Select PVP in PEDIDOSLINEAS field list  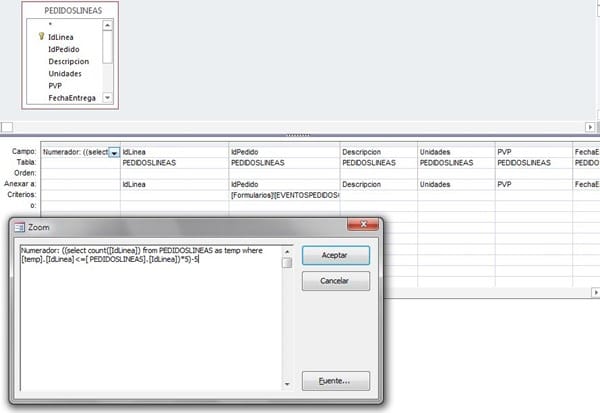55,86
